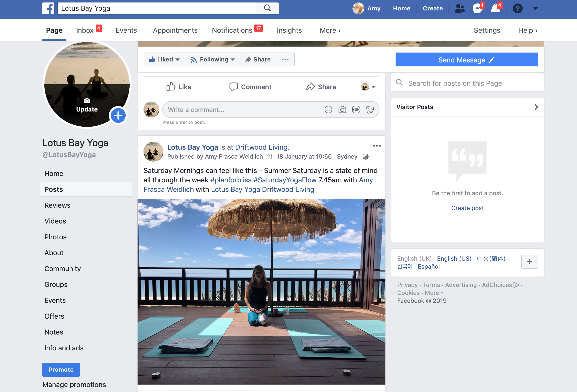Click the Share arrow button under the post
This screenshot has width=577, height=392.
[x=321, y=87]
